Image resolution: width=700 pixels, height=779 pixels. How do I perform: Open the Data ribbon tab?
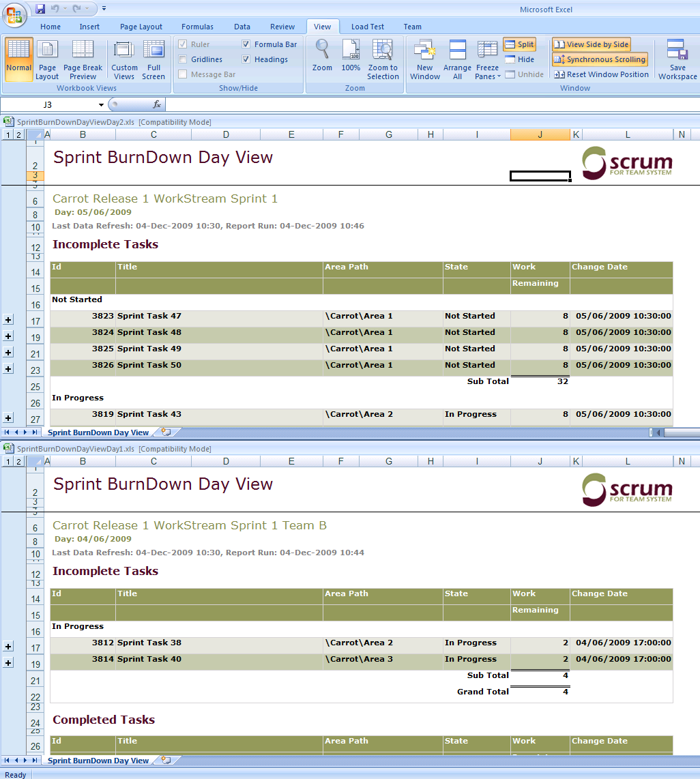coord(242,27)
